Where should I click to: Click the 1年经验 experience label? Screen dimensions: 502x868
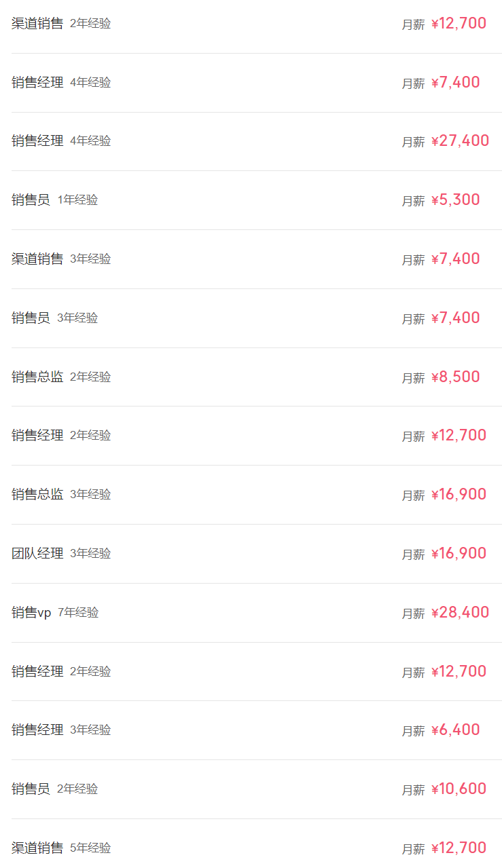click(77, 200)
